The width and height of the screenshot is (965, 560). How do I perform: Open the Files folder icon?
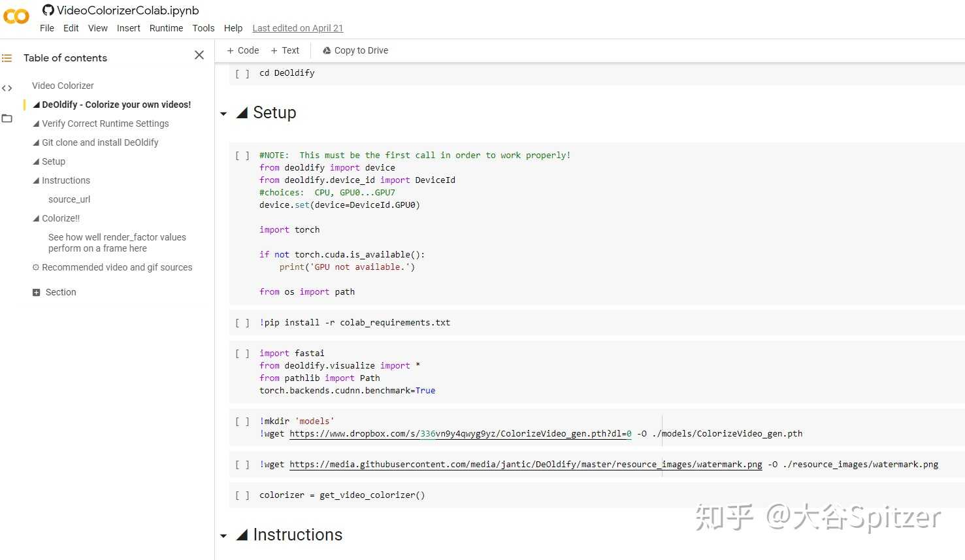point(7,118)
